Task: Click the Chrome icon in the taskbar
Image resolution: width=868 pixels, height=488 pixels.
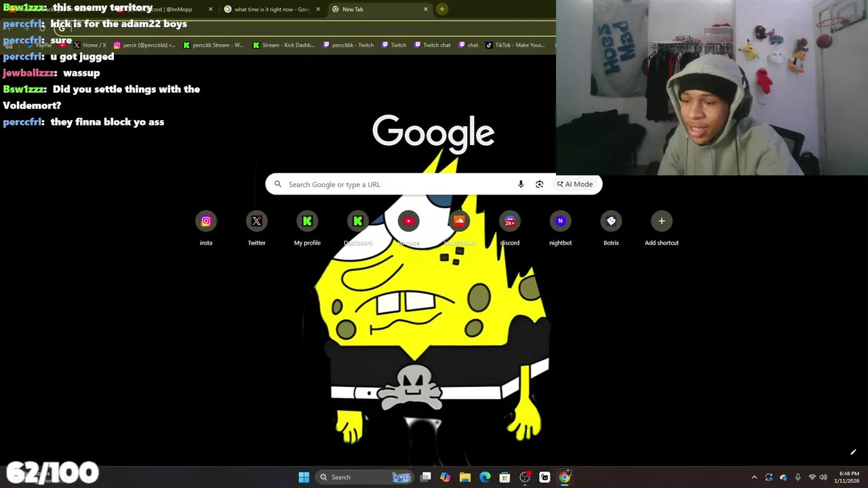Action: click(564, 477)
